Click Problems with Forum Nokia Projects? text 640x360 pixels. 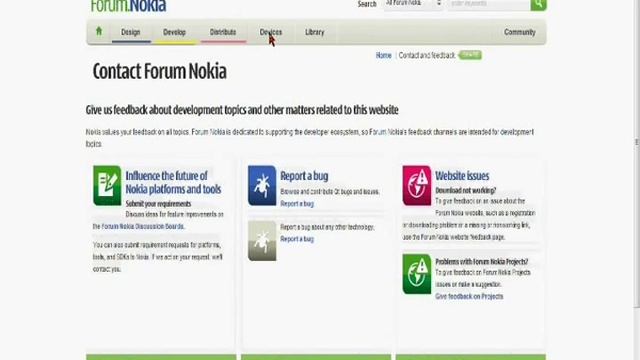pos(482,262)
